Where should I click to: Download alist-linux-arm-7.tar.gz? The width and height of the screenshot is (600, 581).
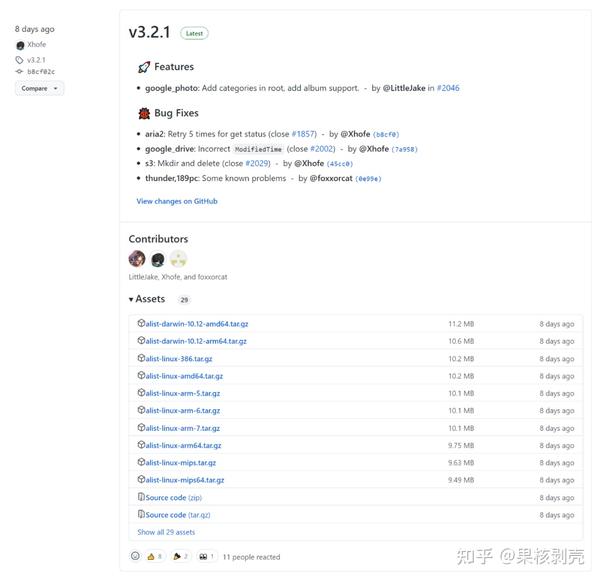click(x=183, y=428)
